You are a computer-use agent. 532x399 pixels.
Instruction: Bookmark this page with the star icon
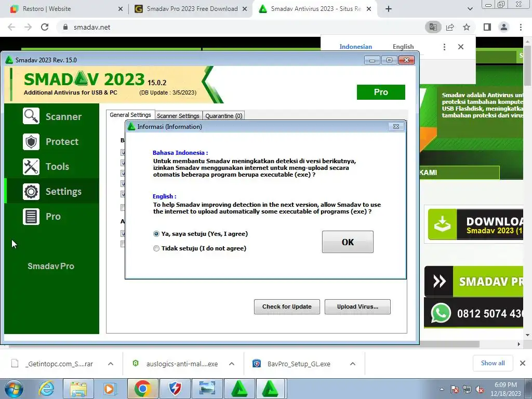(x=467, y=27)
